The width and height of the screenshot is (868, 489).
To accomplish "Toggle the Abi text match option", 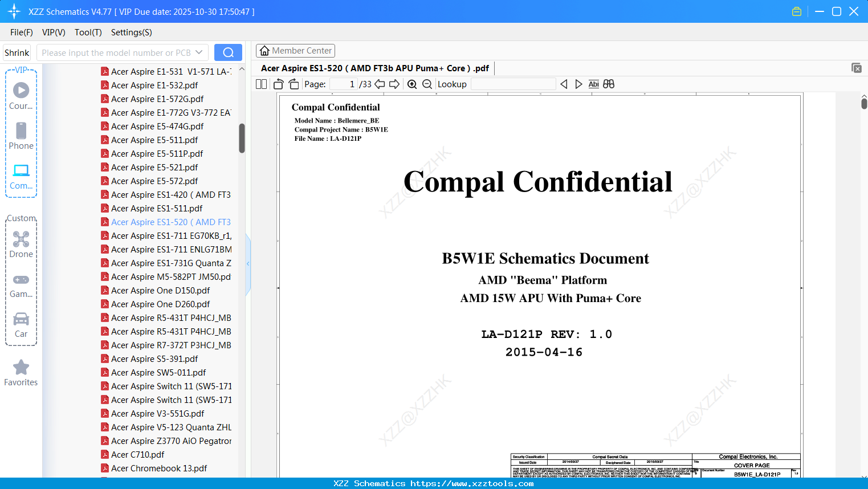I will [594, 84].
